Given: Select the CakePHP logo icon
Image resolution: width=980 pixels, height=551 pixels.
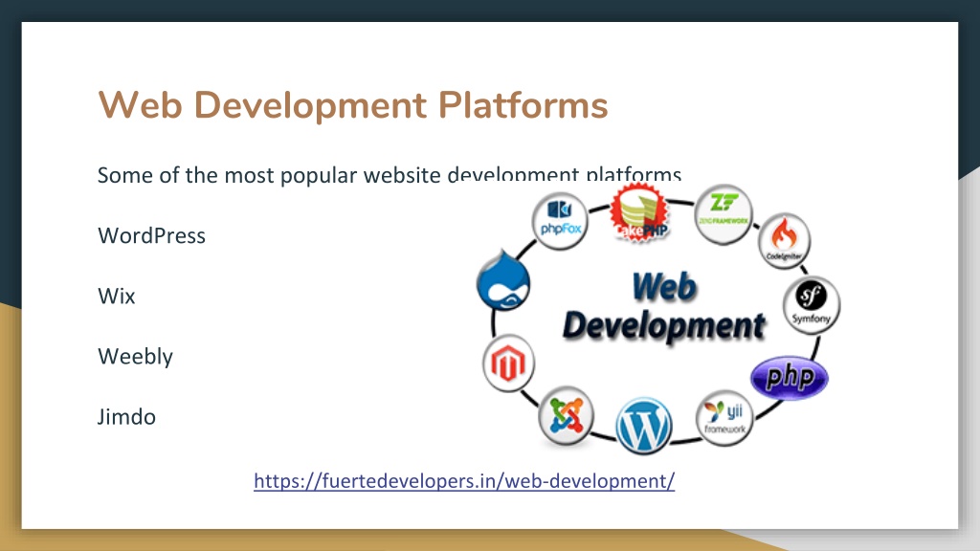Looking at the screenshot, I should click(x=640, y=213).
